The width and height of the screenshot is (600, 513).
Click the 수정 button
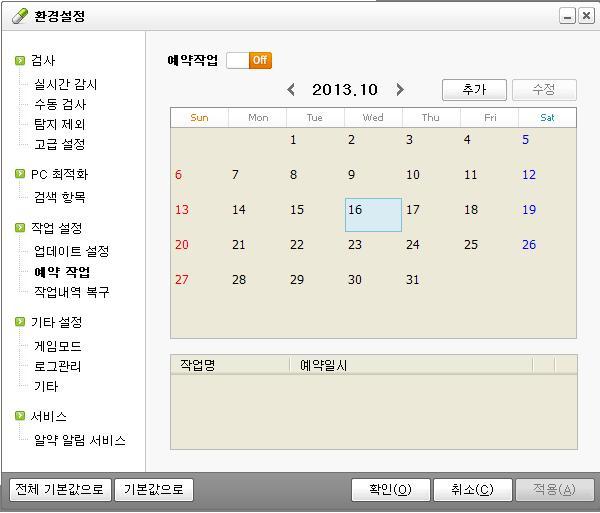click(x=544, y=90)
